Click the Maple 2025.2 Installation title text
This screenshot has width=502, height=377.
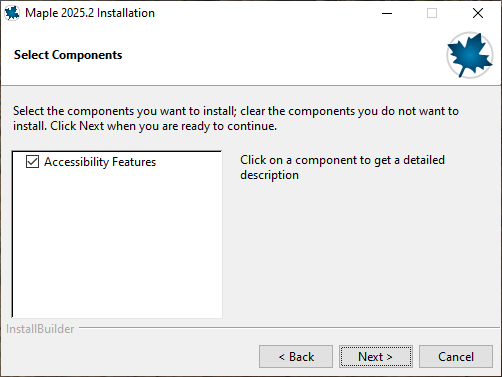click(x=90, y=13)
